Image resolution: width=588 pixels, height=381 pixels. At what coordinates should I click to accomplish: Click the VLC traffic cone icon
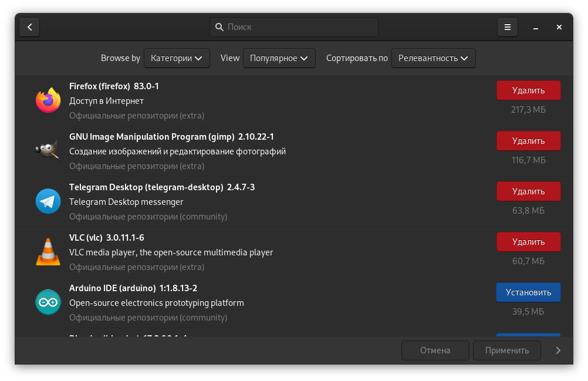pyautogui.click(x=48, y=252)
